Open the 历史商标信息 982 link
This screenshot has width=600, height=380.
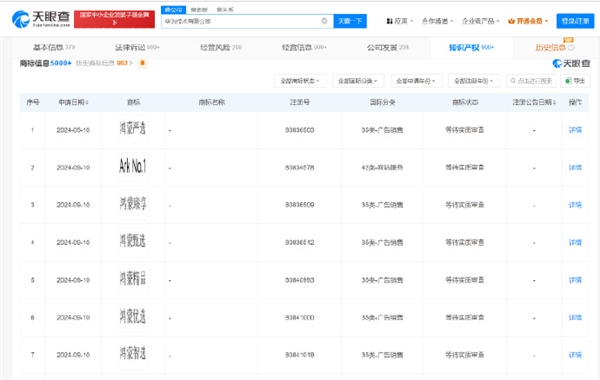(104, 63)
